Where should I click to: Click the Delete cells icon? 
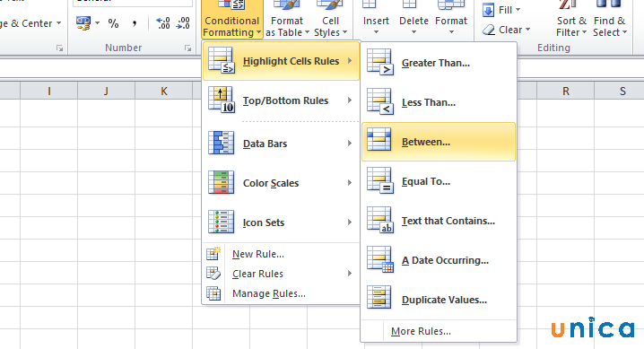point(409,4)
